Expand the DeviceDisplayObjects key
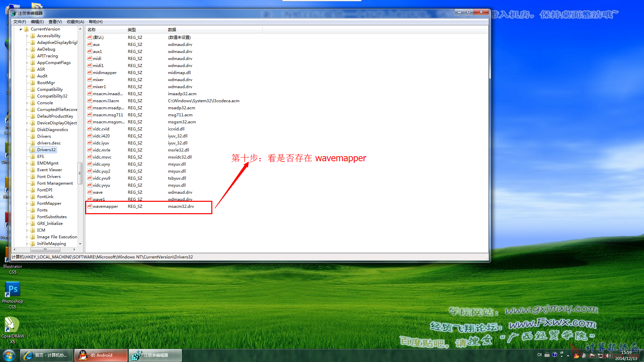This screenshot has height=362, width=644. (x=27, y=123)
